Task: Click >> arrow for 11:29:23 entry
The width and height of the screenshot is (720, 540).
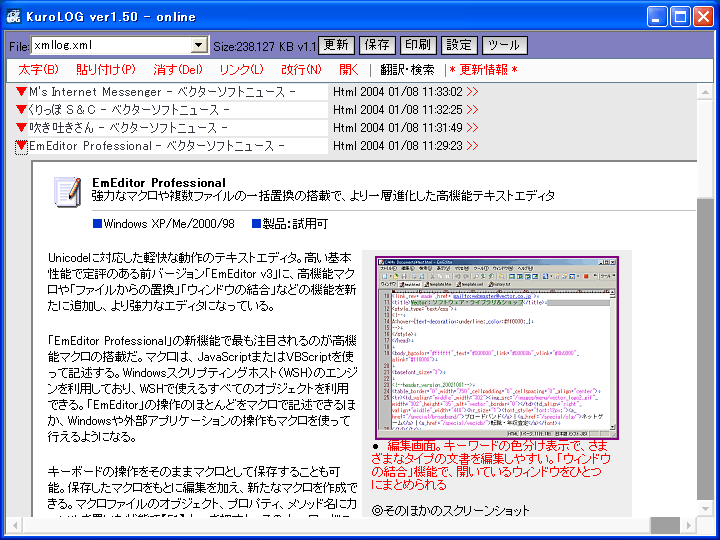Action: coord(472,146)
